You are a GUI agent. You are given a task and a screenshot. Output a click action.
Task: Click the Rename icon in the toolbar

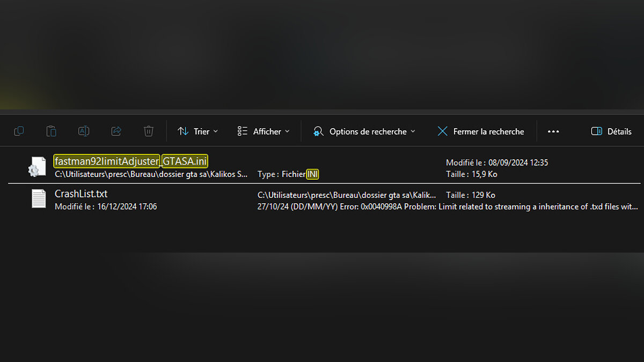(x=84, y=131)
